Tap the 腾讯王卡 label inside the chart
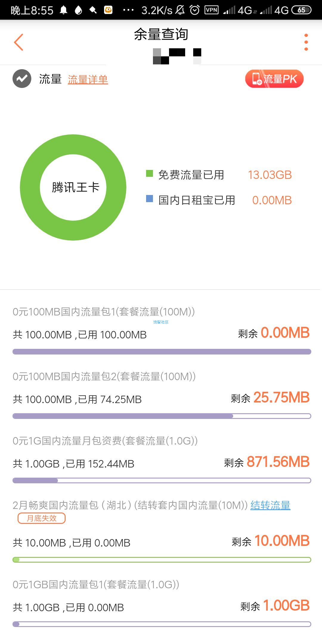Viewport: 322px width, 644px height. tap(75, 188)
